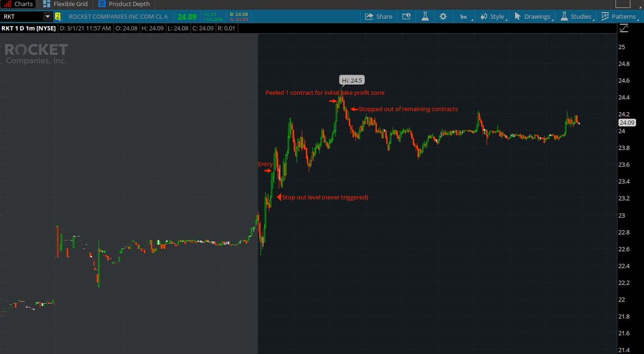The width and height of the screenshot is (644, 354).
Task: Open the Style menu
Action: point(493,17)
